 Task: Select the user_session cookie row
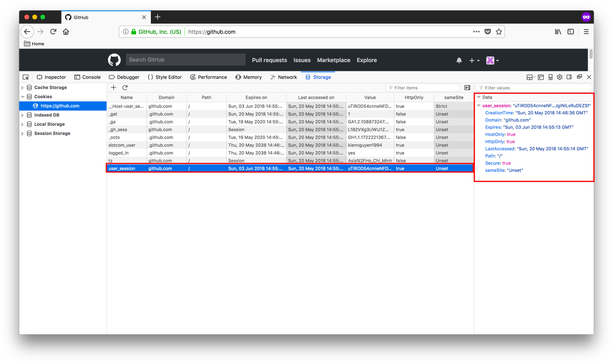pos(290,169)
